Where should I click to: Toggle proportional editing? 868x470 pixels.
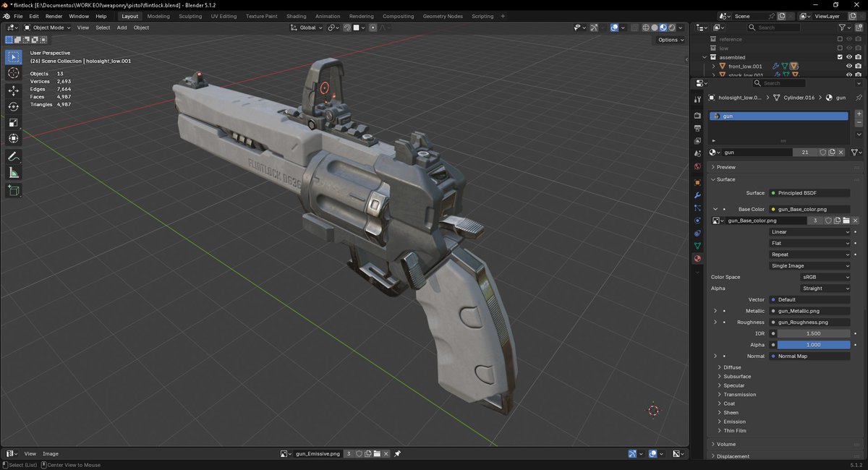(373, 27)
